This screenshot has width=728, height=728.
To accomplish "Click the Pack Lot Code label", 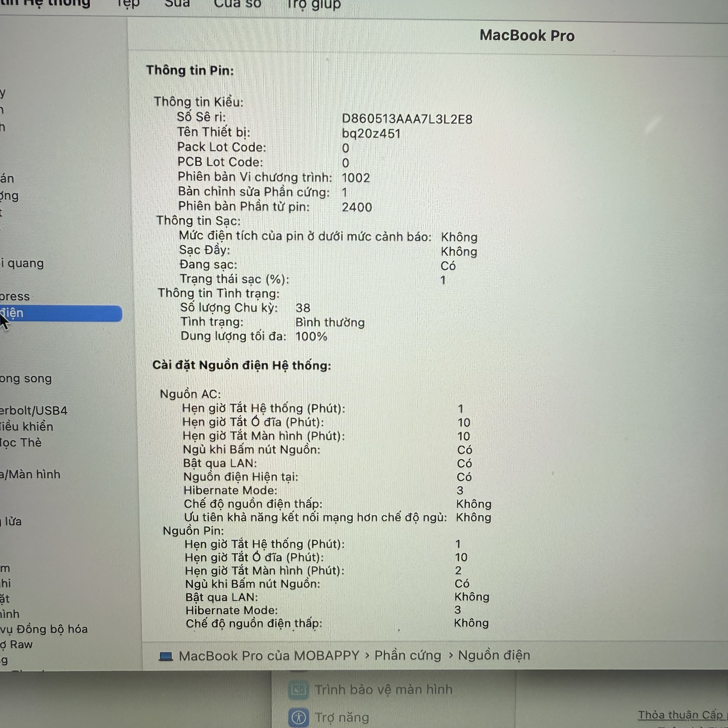I will tap(221, 147).
